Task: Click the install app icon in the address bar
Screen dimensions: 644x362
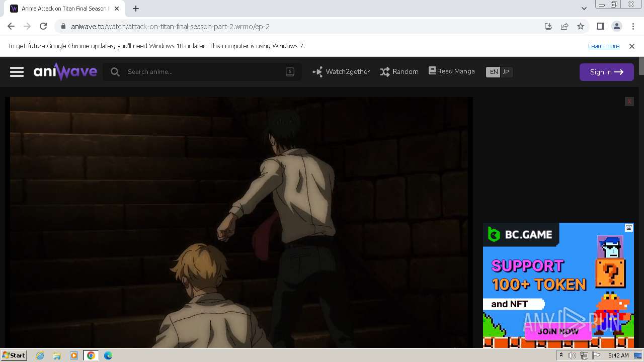Action: tap(548, 26)
